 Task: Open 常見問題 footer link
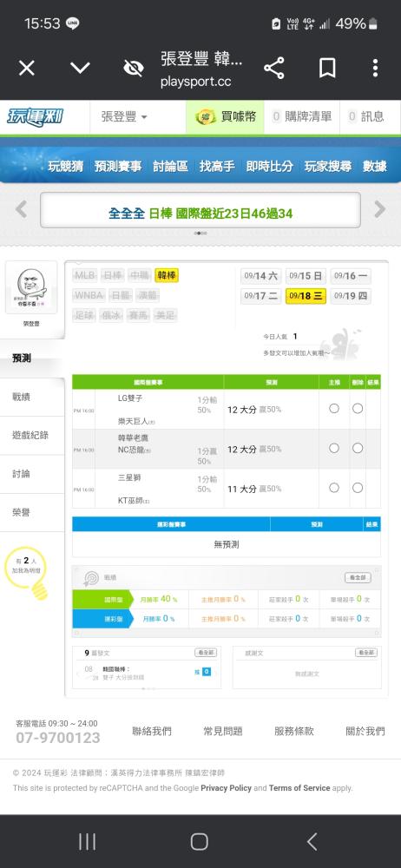(223, 731)
